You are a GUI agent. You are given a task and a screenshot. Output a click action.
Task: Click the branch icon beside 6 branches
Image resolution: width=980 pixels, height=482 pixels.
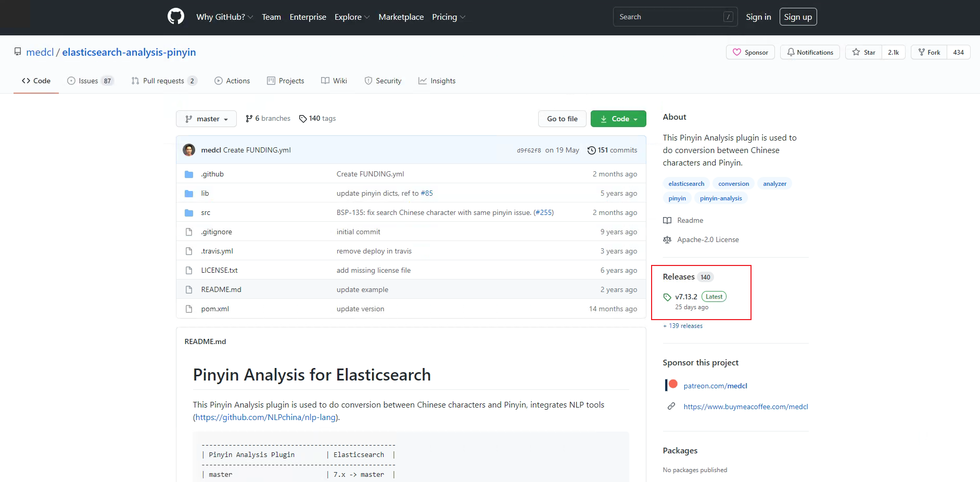point(249,119)
